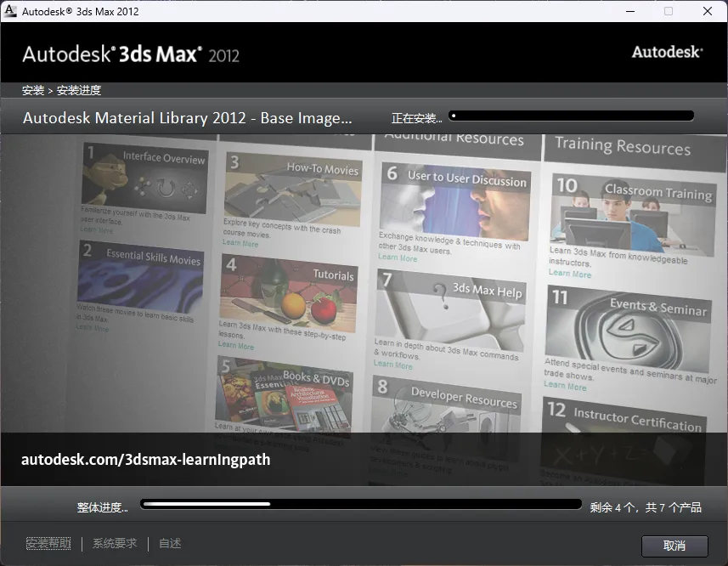
Task: Click the Training Resources heading
Action: pos(623,146)
